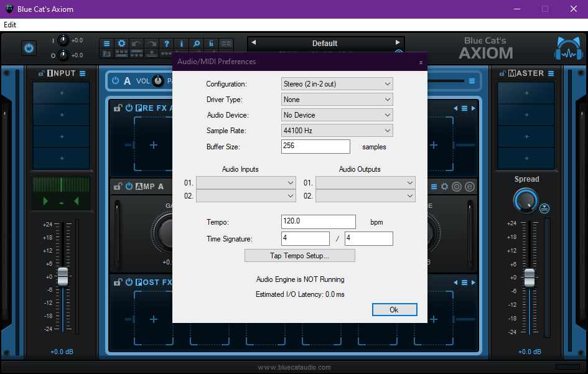The height and width of the screenshot is (374, 588).
Task: Select next PRE FX preset arrow
Action: point(474,108)
